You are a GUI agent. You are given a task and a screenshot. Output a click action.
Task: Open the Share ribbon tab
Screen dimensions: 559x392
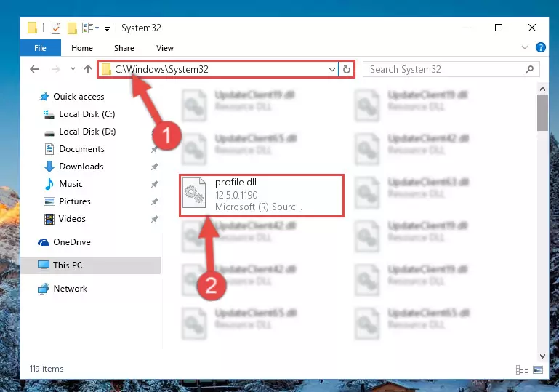124,48
